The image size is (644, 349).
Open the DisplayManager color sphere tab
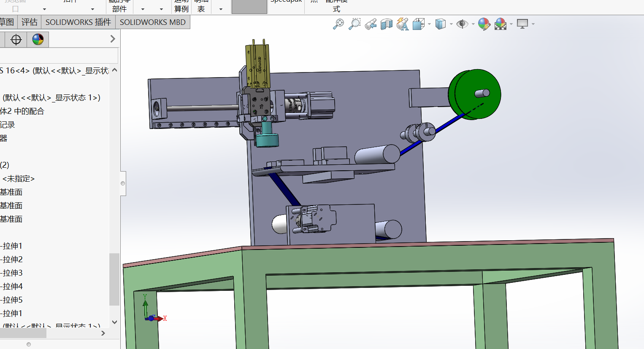[x=38, y=40]
